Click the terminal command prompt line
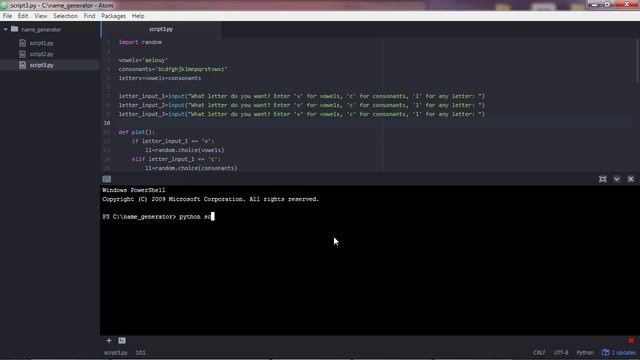Screen dimensions: 640x360 click(x=158, y=217)
